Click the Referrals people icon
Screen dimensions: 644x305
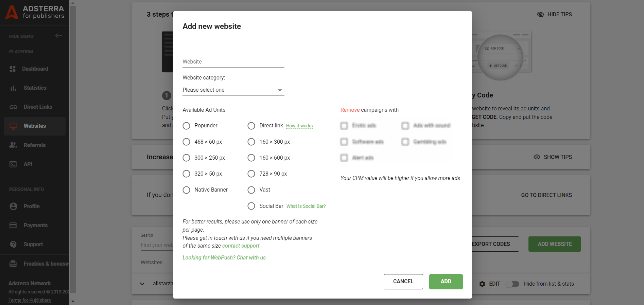[x=13, y=145]
